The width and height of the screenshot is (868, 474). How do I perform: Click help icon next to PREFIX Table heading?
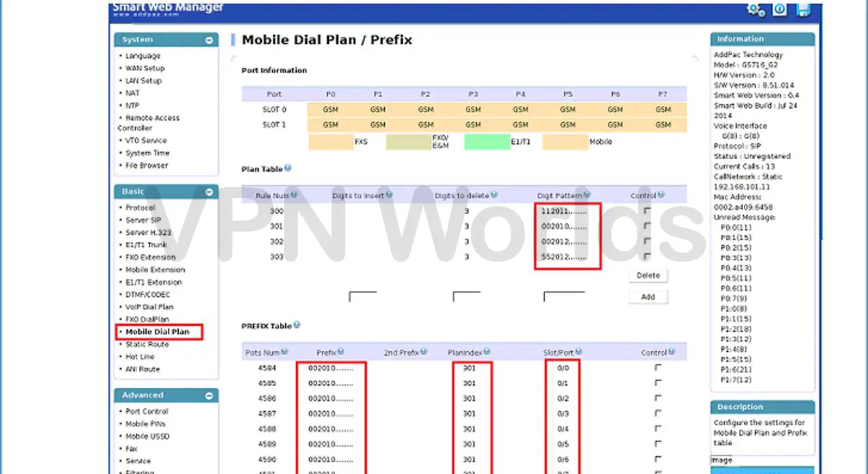[x=296, y=325]
